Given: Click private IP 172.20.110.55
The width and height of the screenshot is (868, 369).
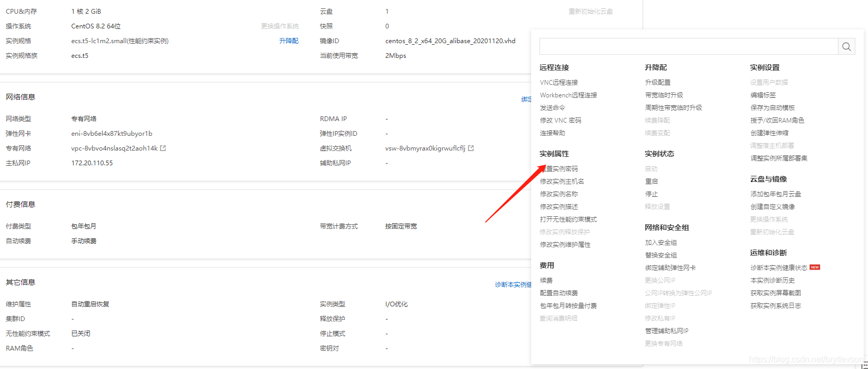Looking at the screenshot, I should pyautogui.click(x=92, y=163).
